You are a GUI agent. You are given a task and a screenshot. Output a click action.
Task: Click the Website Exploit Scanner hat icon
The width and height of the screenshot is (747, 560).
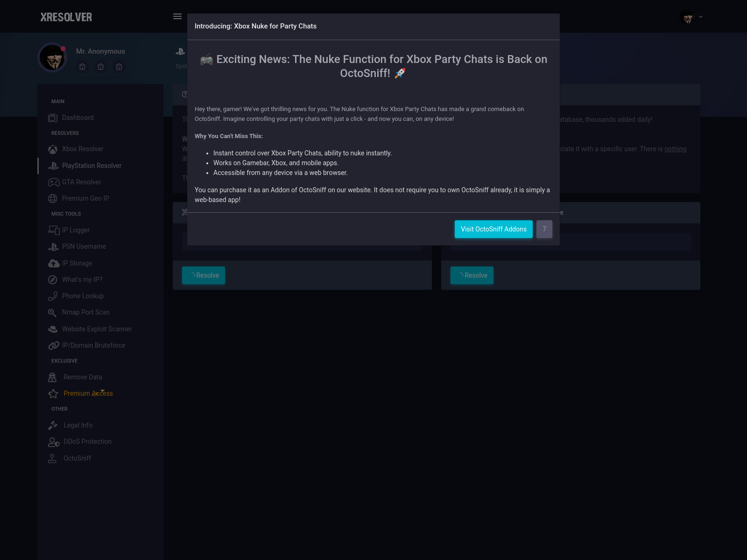(x=53, y=329)
